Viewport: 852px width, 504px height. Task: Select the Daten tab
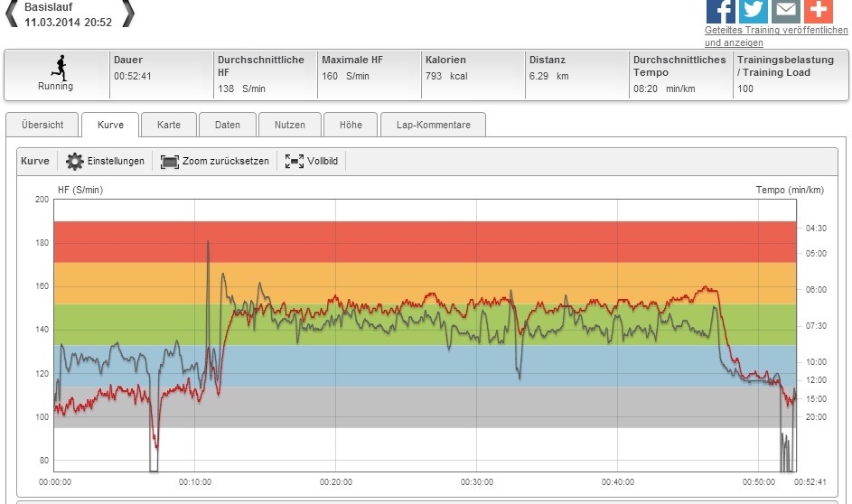point(227,125)
